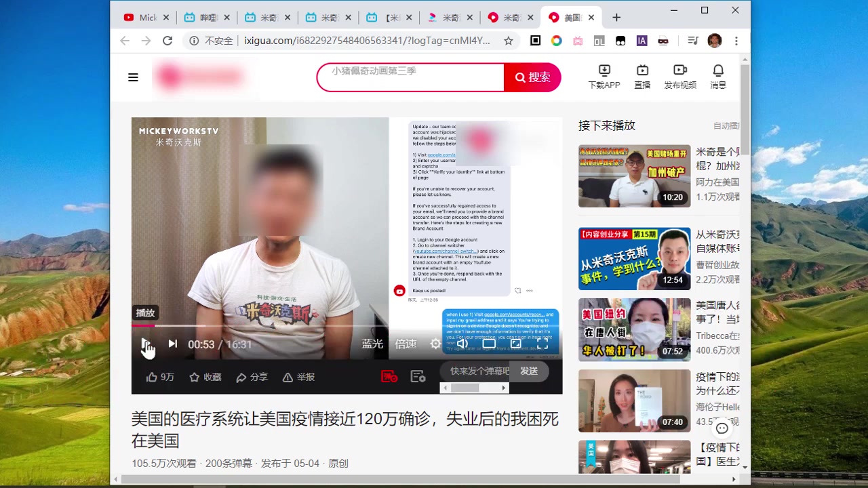This screenshot has height=488, width=868.
Task: Open the IA extension icon
Action: 642,41
